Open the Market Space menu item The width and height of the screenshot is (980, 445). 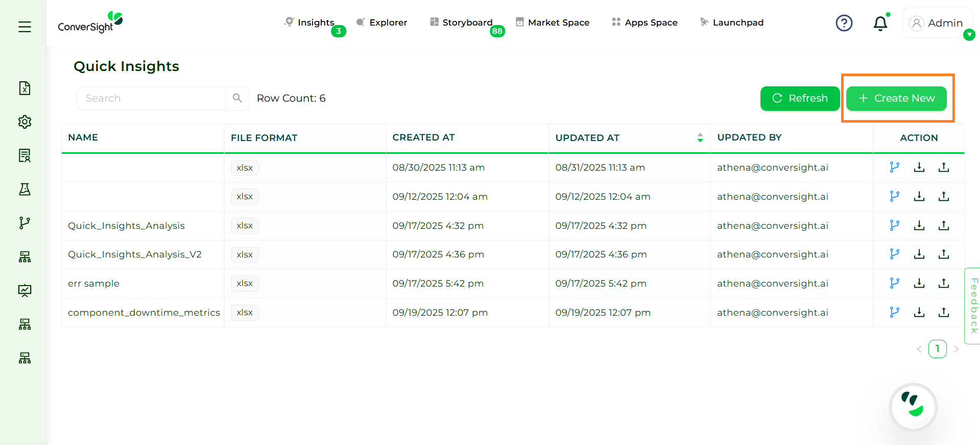[553, 22]
